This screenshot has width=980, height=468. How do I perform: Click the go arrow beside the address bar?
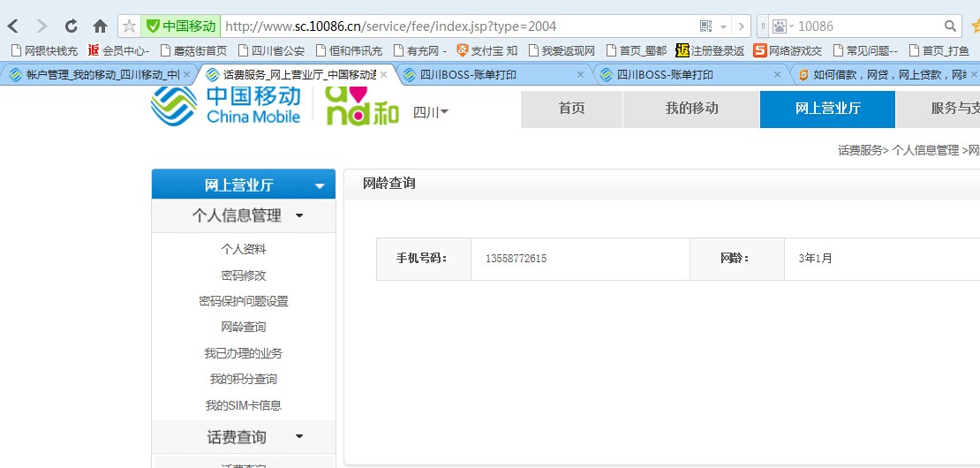742,26
